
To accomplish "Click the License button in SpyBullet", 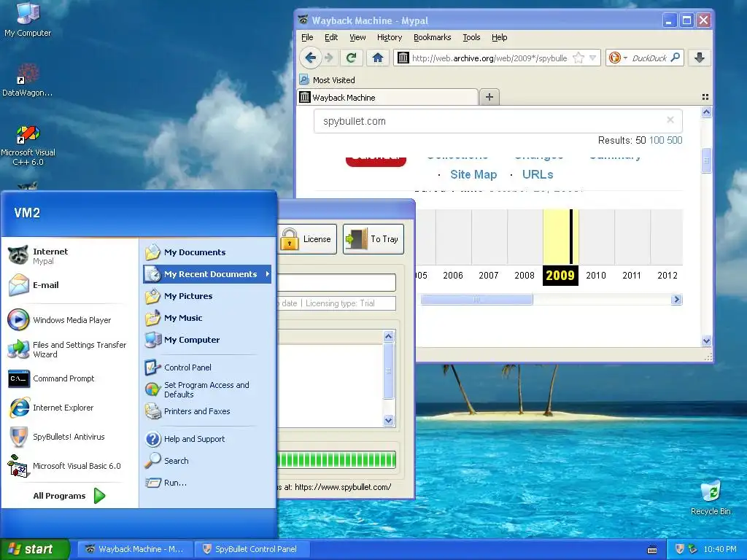I will (307, 239).
